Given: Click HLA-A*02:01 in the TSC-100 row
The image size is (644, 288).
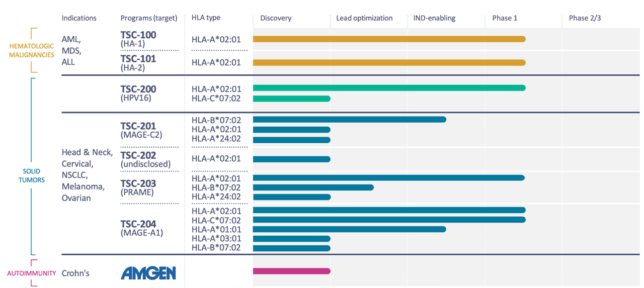Looking at the screenshot, I should click(x=216, y=39).
